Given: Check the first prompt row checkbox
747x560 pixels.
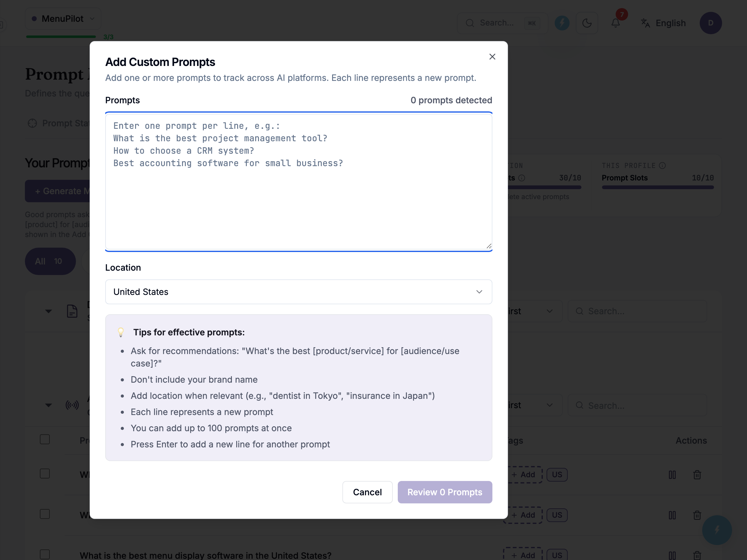Looking at the screenshot, I should tap(45, 474).
